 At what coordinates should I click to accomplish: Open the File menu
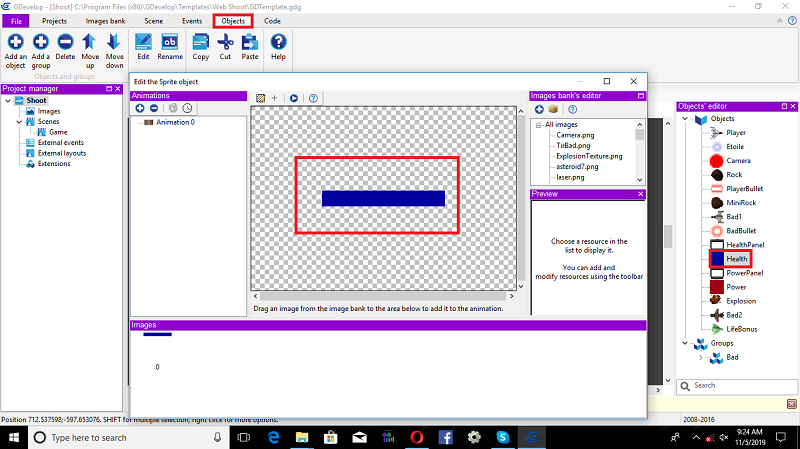click(x=16, y=21)
